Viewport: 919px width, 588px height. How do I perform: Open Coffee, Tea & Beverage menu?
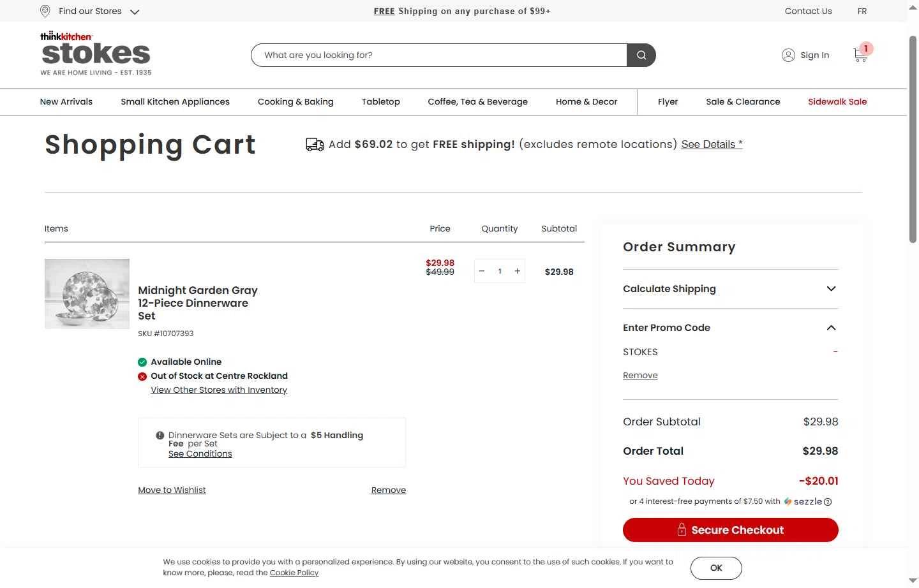click(477, 101)
